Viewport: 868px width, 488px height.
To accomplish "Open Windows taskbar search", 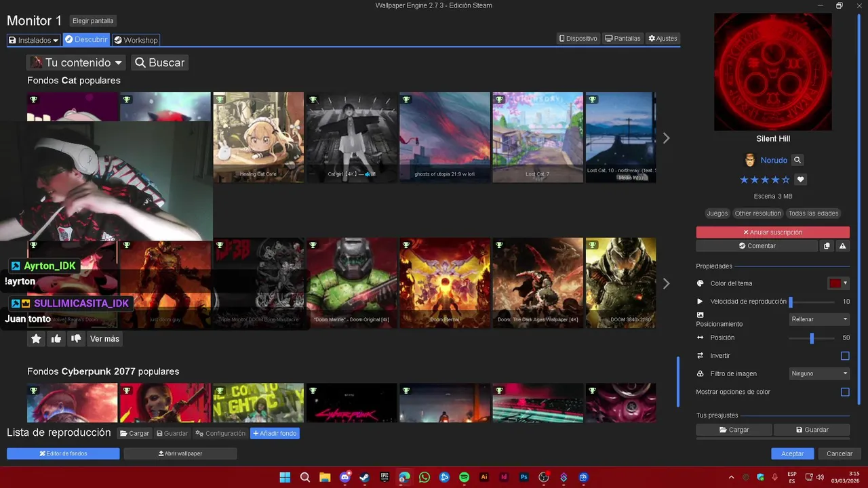I will pos(305,477).
